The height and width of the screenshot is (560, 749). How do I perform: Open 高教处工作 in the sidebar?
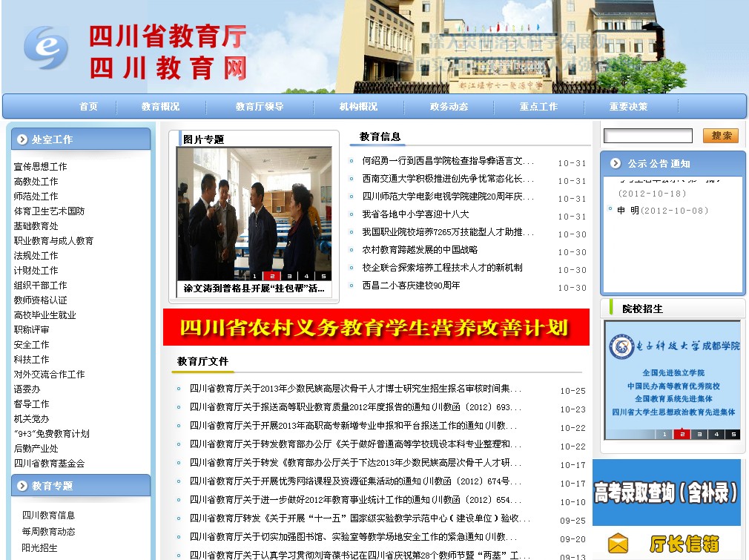pos(36,182)
